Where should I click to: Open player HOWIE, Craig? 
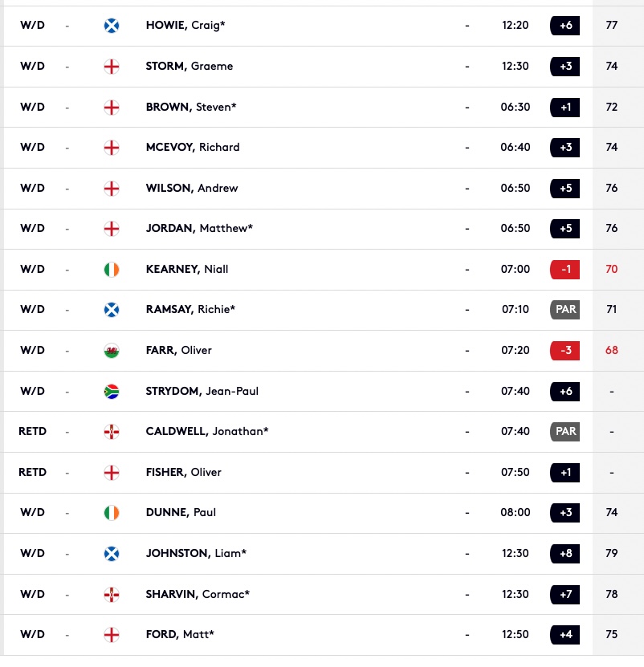click(x=185, y=26)
